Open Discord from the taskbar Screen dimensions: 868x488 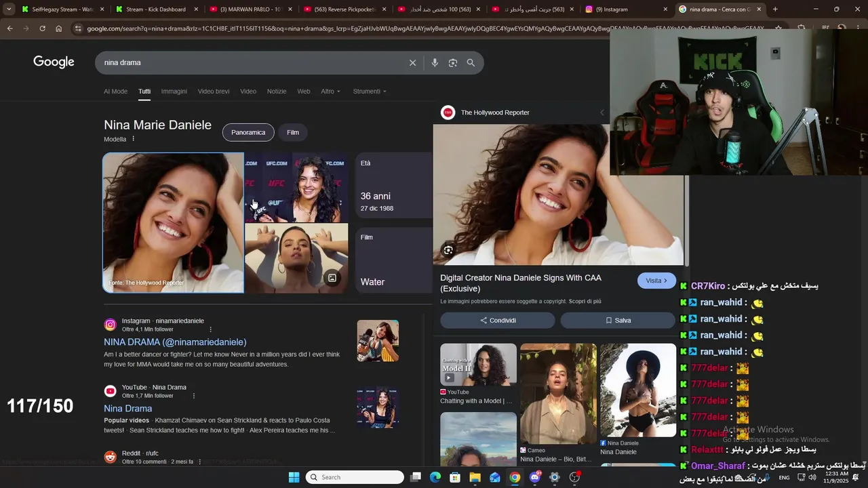pyautogui.click(x=535, y=477)
